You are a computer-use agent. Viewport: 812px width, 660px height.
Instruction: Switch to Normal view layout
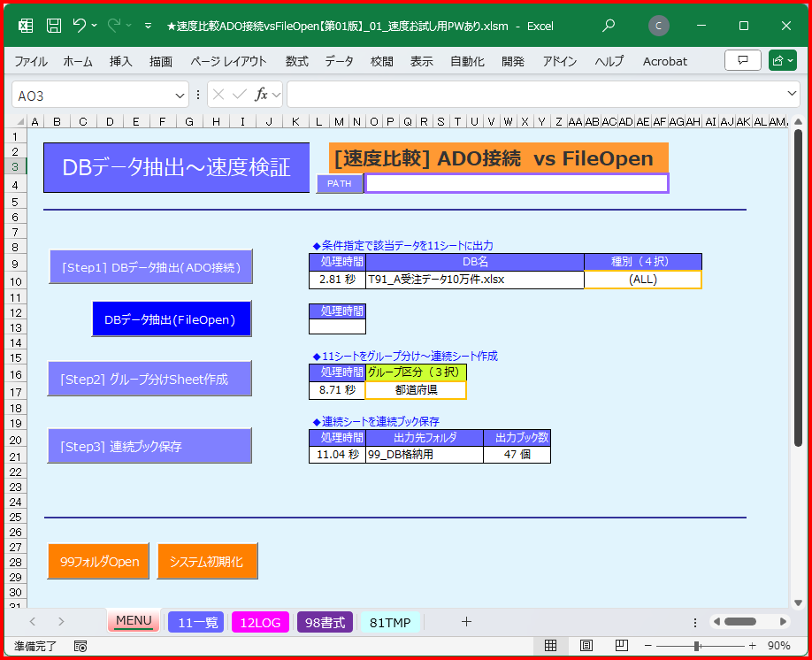pyautogui.click(x=550, y=646)
